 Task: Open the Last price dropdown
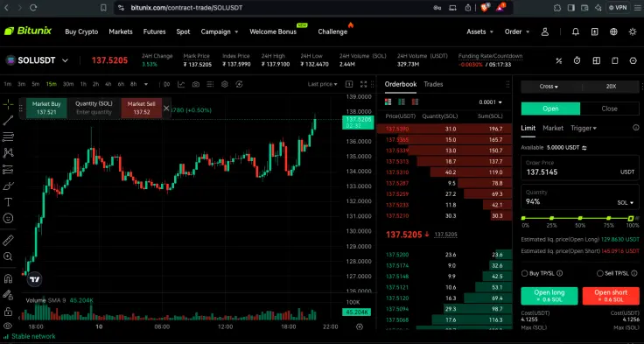point(322,84)
